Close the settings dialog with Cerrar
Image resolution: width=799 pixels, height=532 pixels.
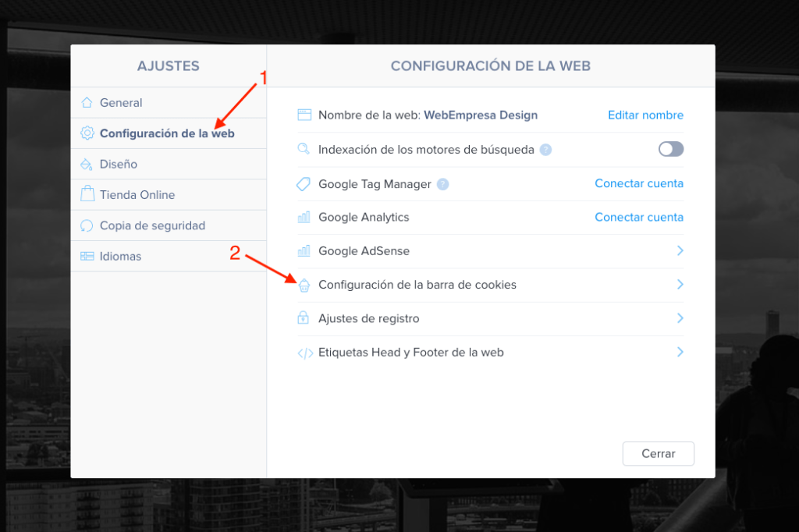[658, 453]
